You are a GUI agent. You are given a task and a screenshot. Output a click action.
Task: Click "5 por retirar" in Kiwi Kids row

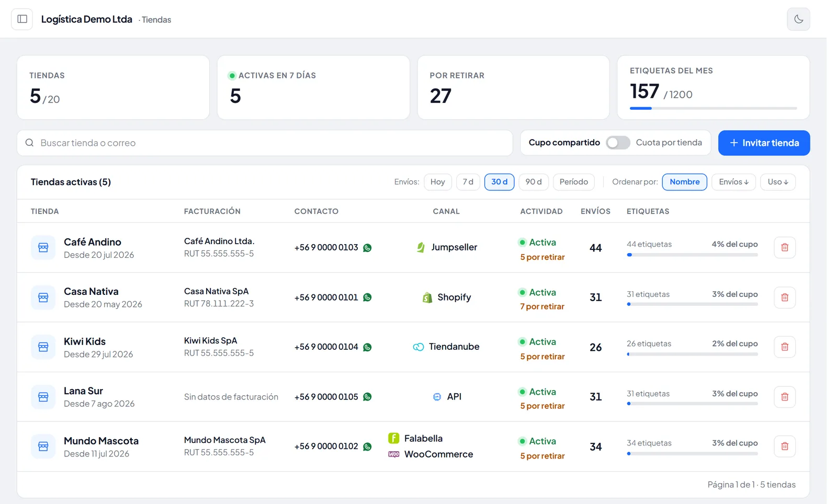click(x=542, y=357)
